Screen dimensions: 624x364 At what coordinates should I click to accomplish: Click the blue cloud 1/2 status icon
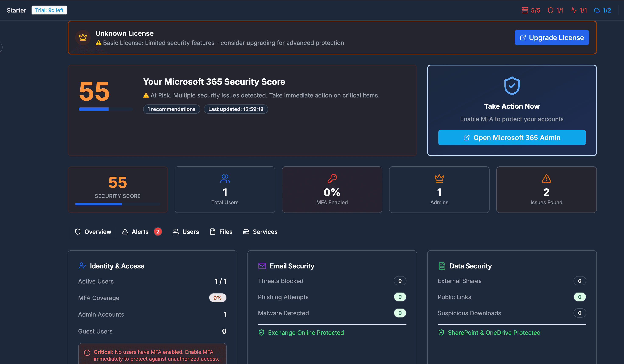click(x=597, y=10)
